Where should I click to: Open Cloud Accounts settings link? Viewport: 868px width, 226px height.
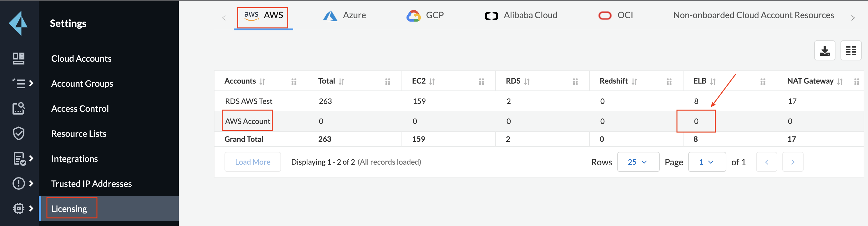[81, 59]
